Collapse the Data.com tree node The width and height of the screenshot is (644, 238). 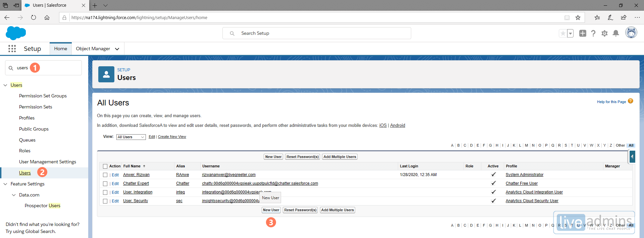pos(14,195)
